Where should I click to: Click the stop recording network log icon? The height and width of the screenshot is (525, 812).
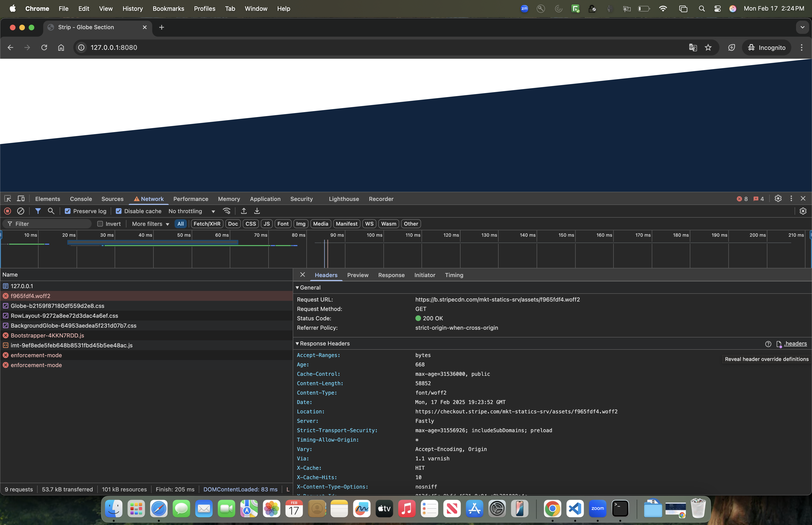(x=8, y=211)
